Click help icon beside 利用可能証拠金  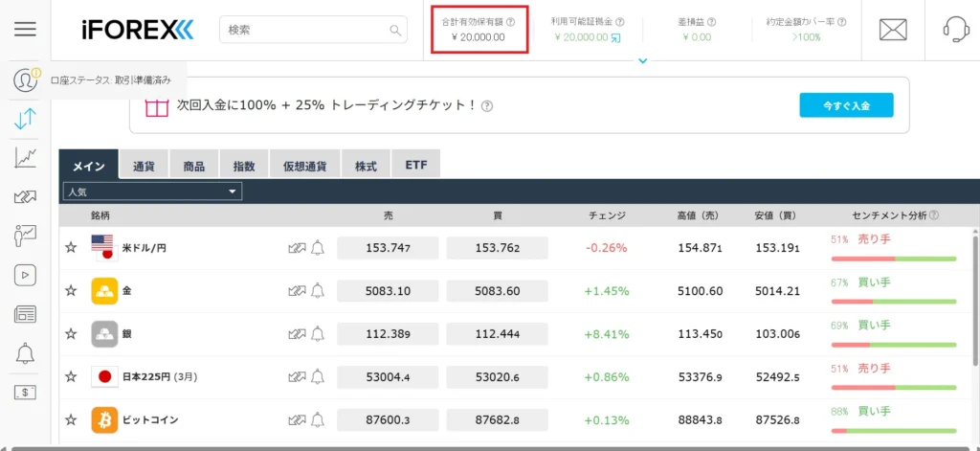(620, 22)
